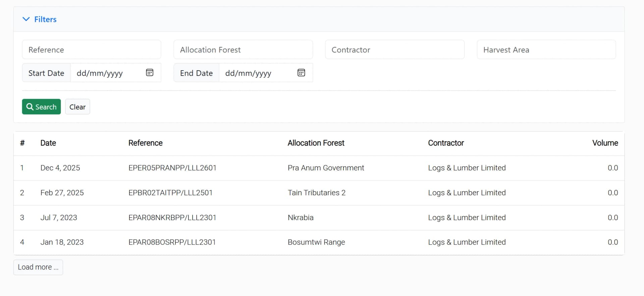Open the Start Date calendar picker icon
This screenshot has width=644, height=296.
point(150,73)
